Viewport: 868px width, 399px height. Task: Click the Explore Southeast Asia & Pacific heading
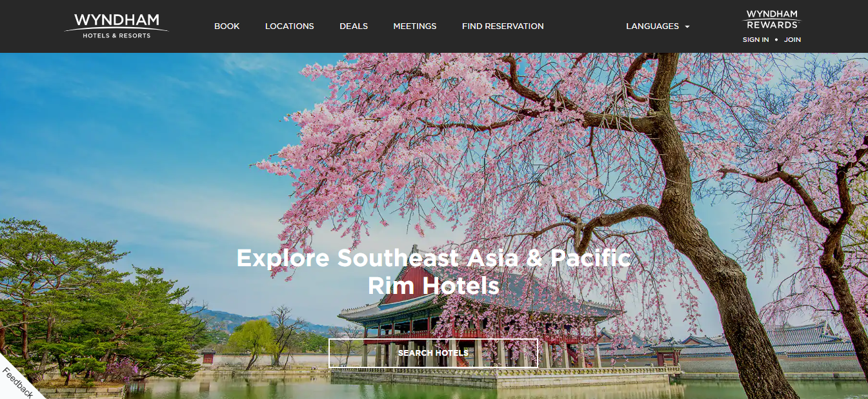[433, 258]
